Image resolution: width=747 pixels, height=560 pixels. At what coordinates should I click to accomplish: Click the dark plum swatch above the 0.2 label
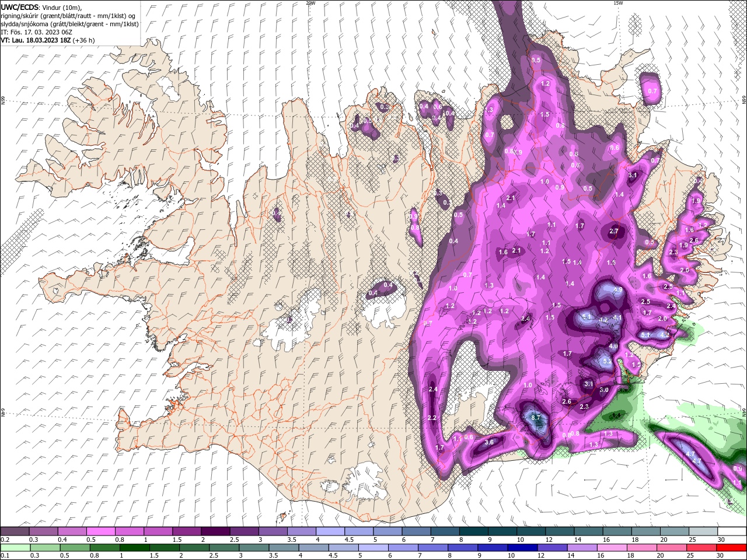point(15,531)
